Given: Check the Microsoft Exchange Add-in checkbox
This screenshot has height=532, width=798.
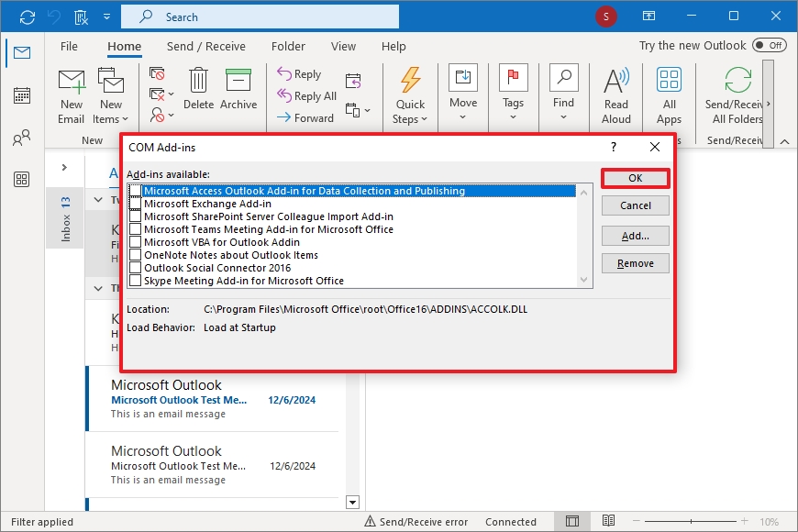Looking at the screenshot, I should click(x=136, y=204).
